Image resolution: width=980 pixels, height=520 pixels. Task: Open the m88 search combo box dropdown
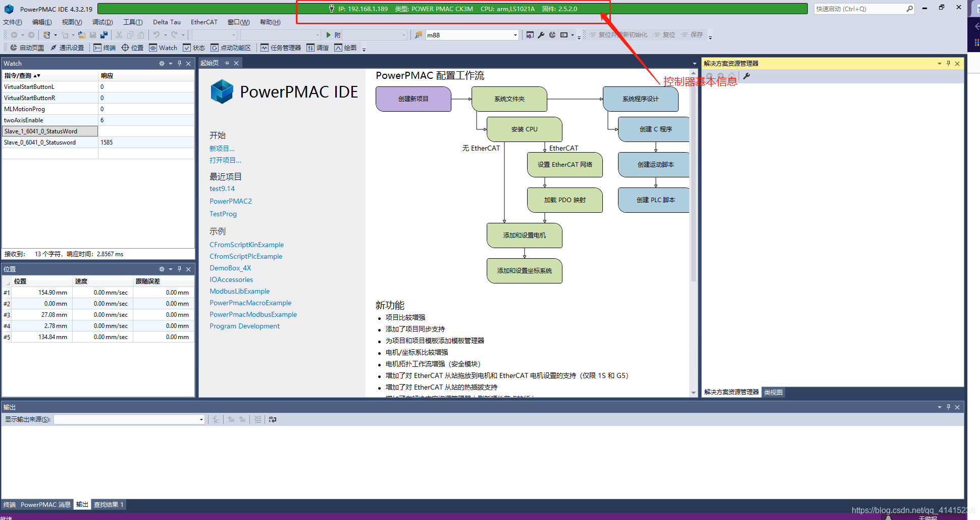click(515, 35)
